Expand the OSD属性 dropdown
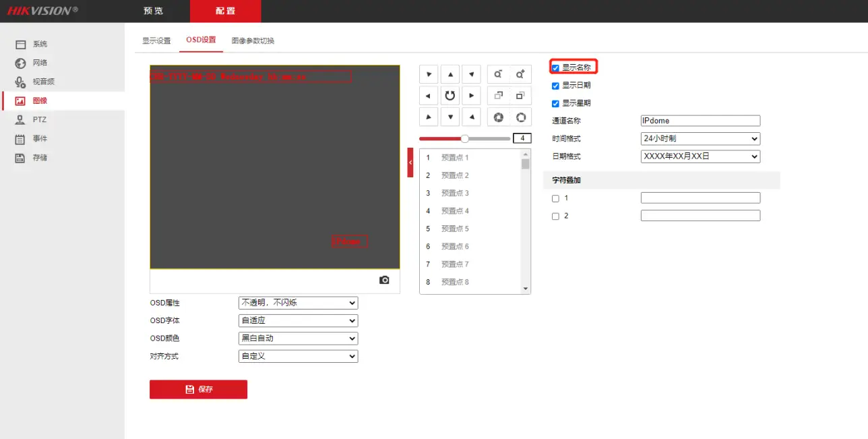 click(x=298, y=303)
